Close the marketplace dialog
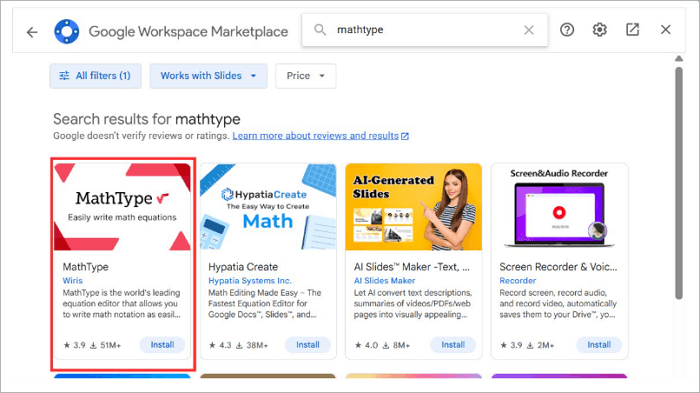The image size is (700, 393). (x=666, y=30)
